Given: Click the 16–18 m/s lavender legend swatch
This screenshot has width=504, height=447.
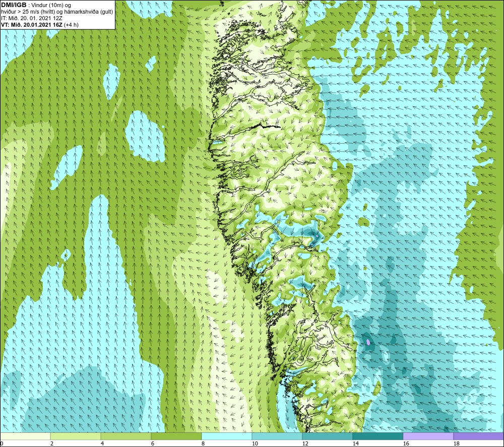Looking at the screenshot, I should point(428,436).
